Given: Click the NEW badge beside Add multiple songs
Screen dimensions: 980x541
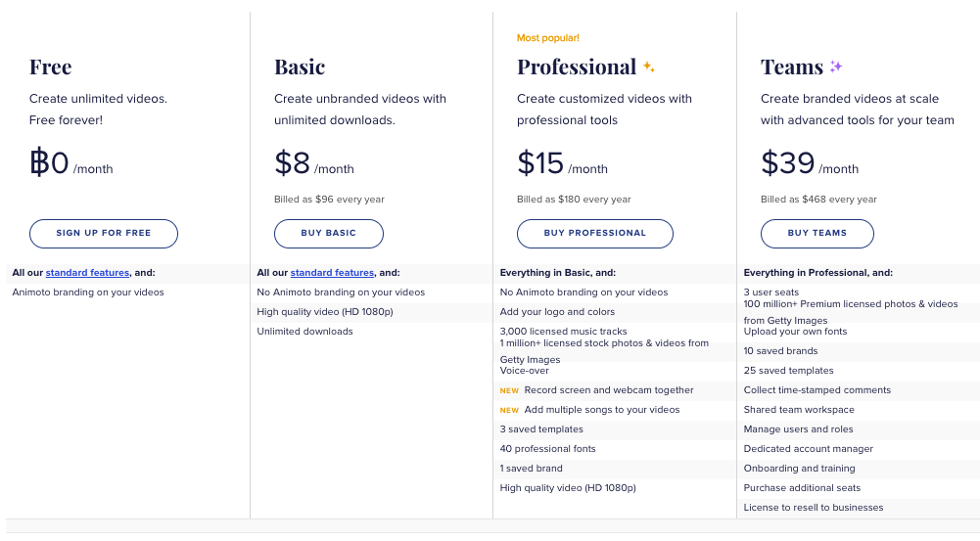Looking at the screenshot, I should coord(509,410).
